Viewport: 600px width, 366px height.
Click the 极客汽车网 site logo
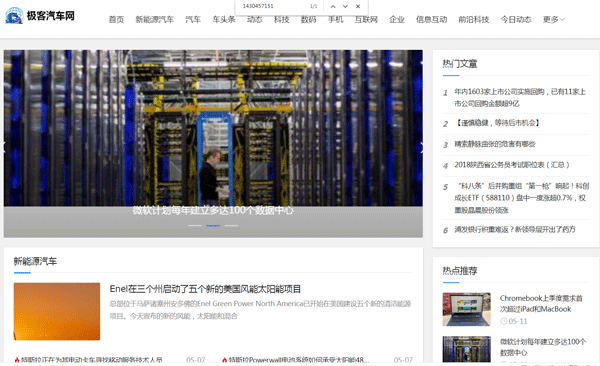click(40, 16)
